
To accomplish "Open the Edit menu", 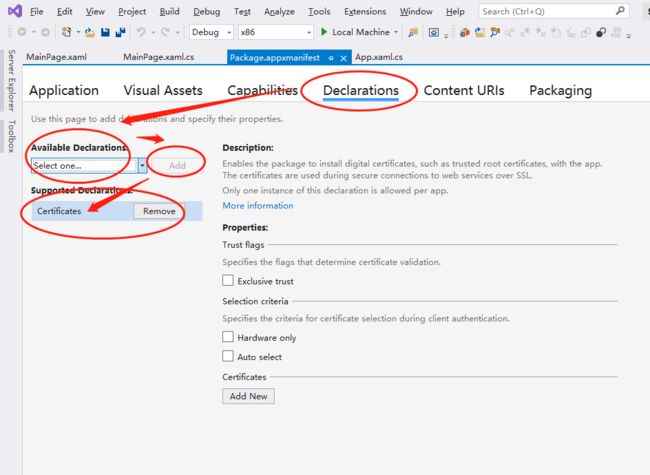I will 65,12.
